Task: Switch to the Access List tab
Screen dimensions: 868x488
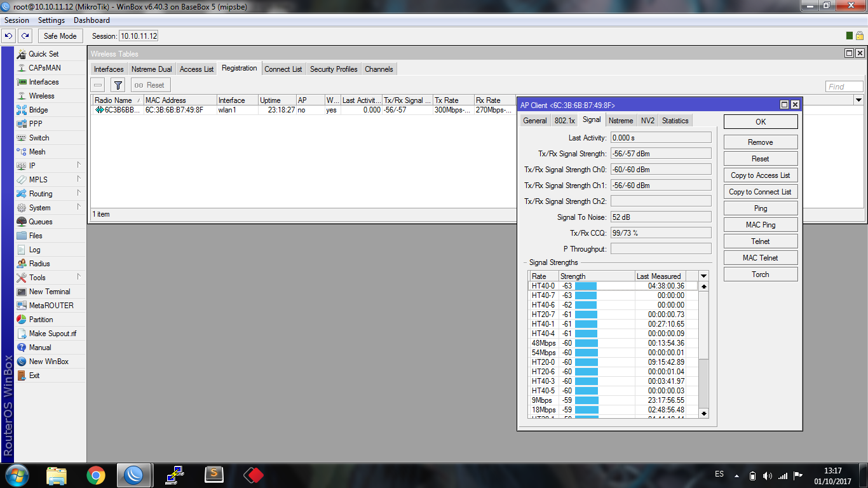Action: click(196, 69)
